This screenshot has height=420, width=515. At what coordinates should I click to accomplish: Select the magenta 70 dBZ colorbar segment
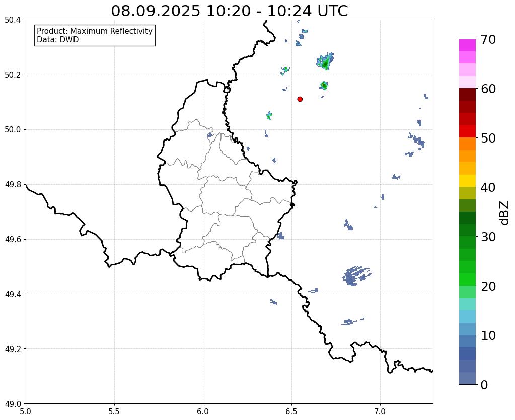point(467,45)
